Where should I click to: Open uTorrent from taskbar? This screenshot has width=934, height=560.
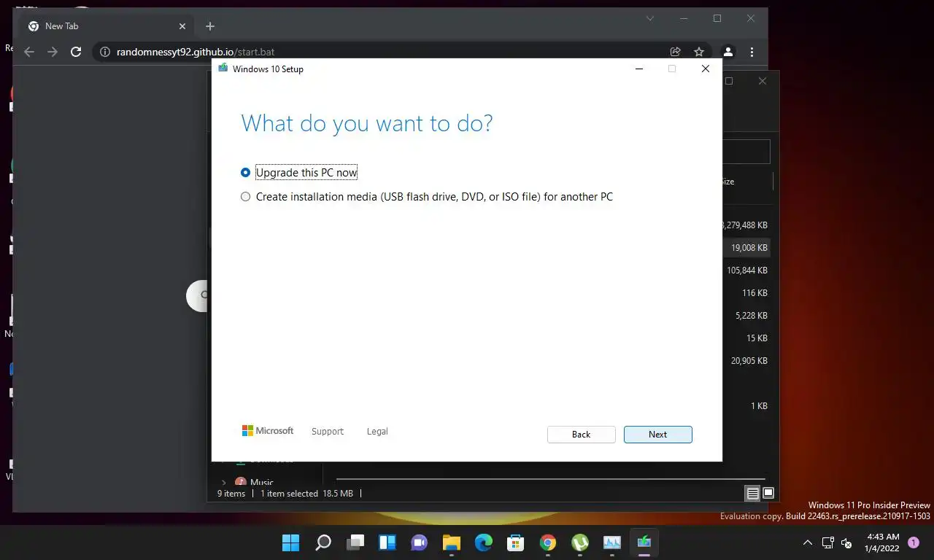(580, 542)
